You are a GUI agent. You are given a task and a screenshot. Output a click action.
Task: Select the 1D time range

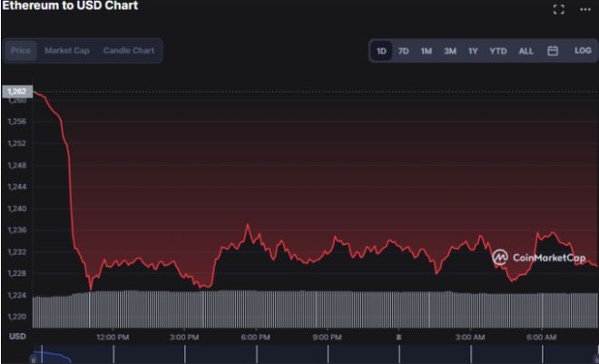[x=381, y=51]
